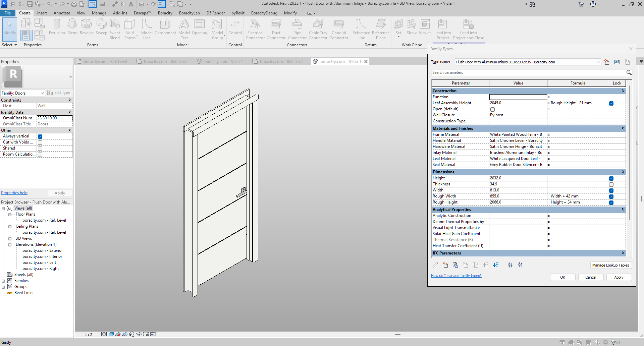Expand the 3D Views tree node

pos(10,239)
